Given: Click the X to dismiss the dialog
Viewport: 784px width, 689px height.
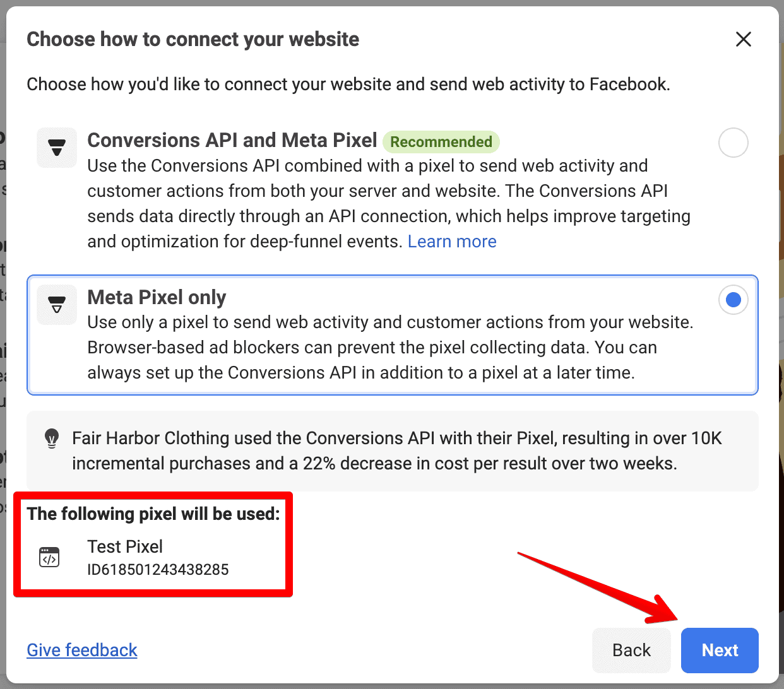Looking at the screenshot, I should tap(744, 39).
